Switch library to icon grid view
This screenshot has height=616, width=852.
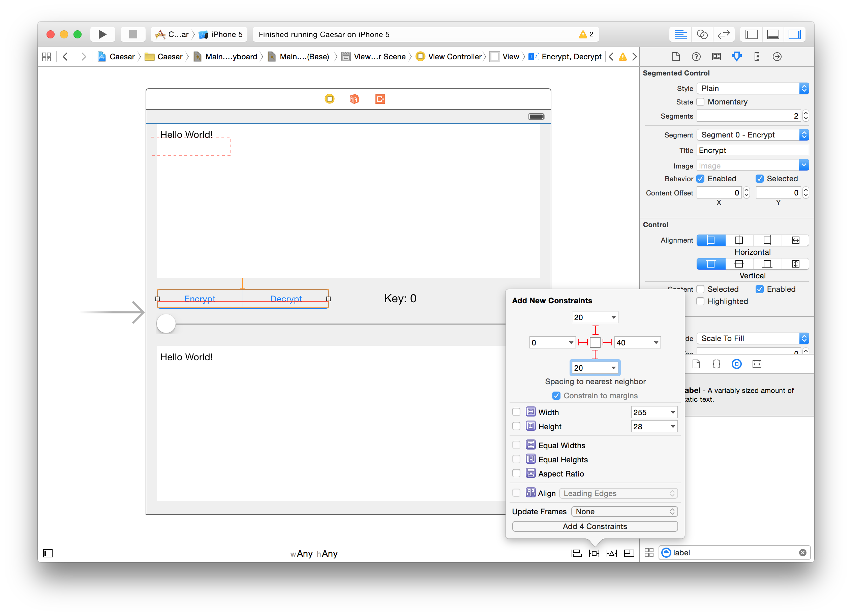coord(649,553)
